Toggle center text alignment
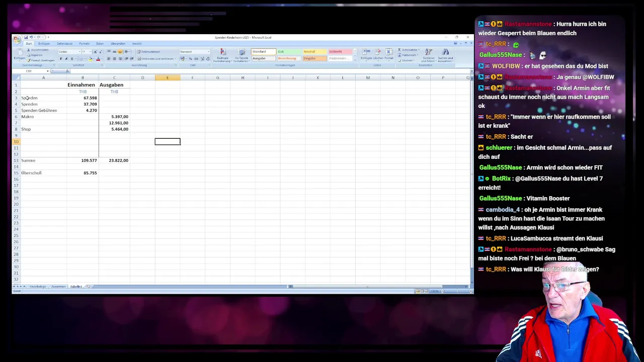 pos(114,59)
